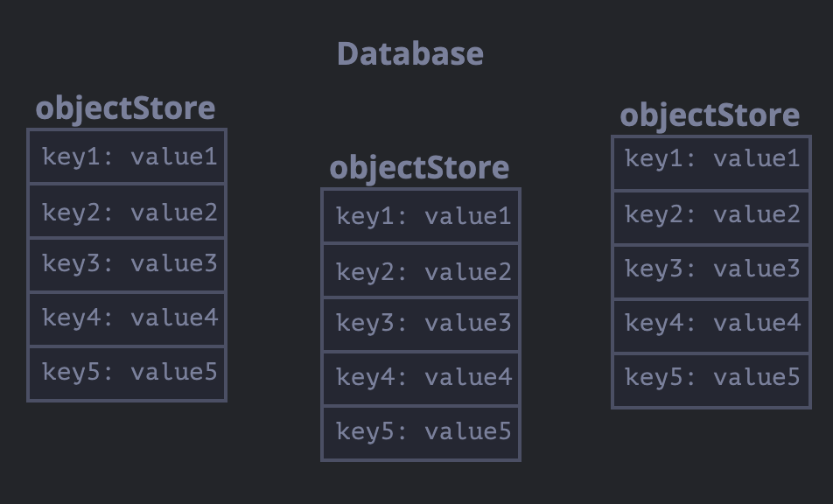Viewport: 833px width, 504px height.
Task: Select the middle objectStore heading
Action: click(419, 167)
